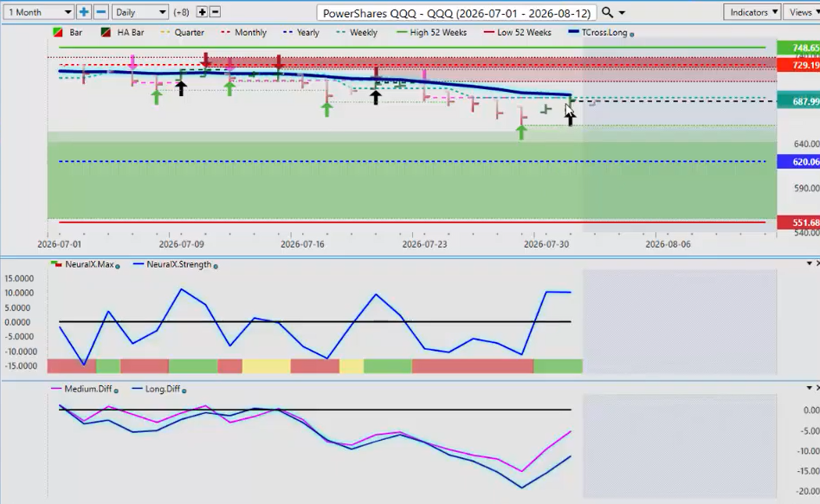Click the settings dot next to NeuralX.Max
820x504 pixels.
pyautogui.click(x=117, y=267)
